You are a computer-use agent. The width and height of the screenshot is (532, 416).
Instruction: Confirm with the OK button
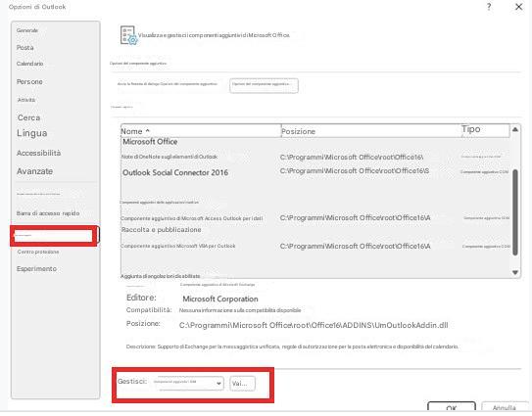(x=452, y=407)
